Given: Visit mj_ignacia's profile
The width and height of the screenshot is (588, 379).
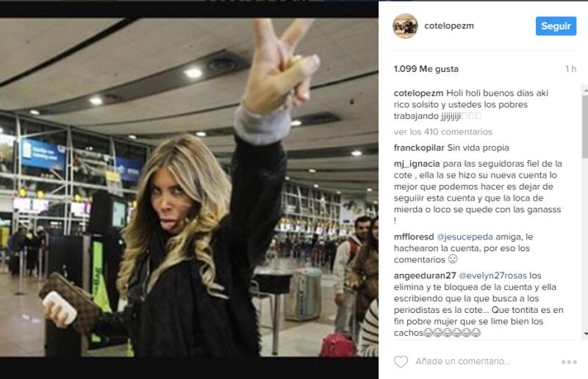Looking at the screenshot, I should [x=417, y=164].
